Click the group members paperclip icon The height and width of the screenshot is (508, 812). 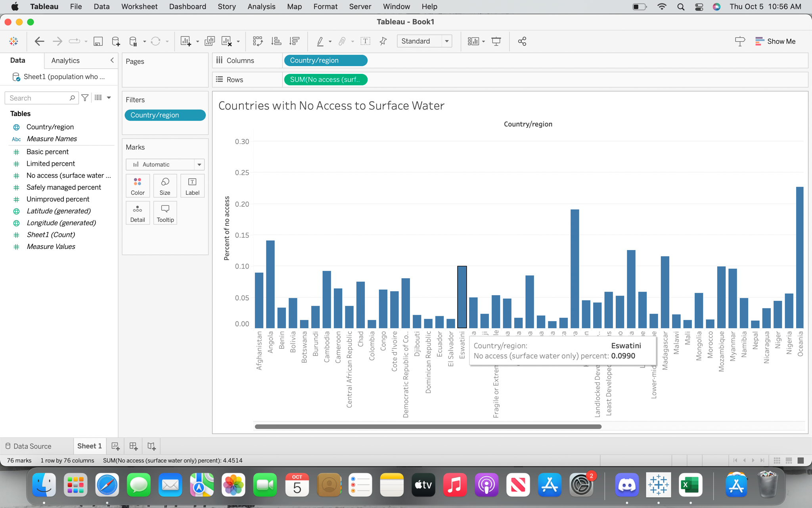(342, 41)
